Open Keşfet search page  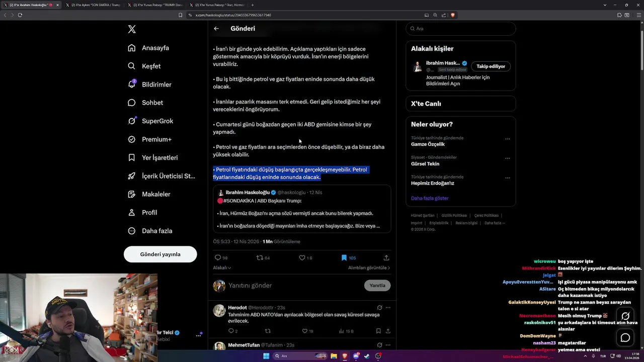[x=144, y=66]
